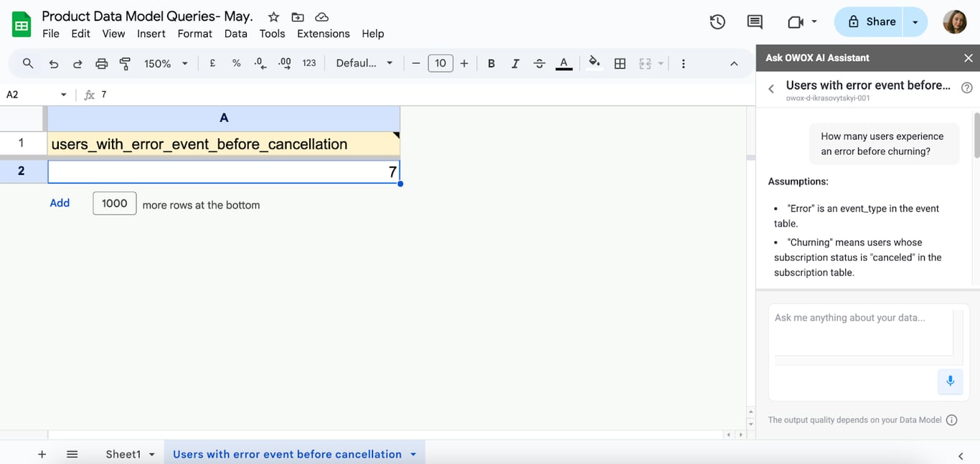Open version history clock icon

(x=717, y=22)
